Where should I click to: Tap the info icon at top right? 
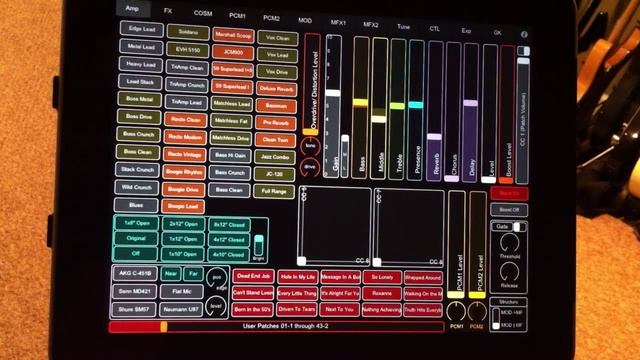click(524, 35)
